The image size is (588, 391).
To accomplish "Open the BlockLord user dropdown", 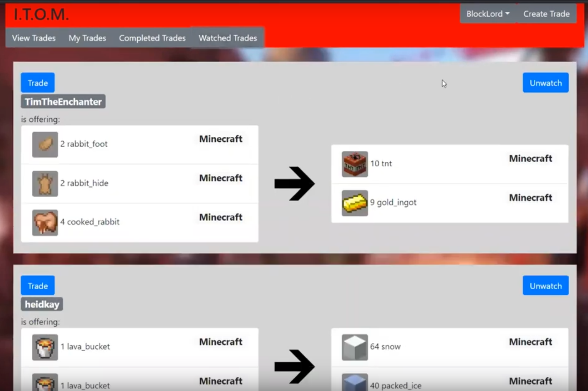I will [487, 14].
